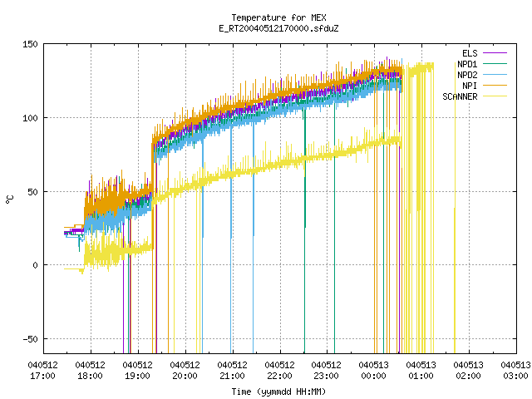
Task: Click the NPD2 legend label
Action: pos(467,75)
